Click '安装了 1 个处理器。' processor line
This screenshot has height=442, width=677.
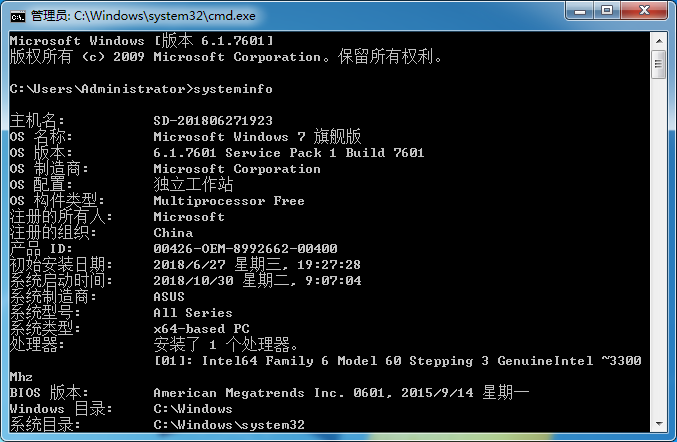225,344
